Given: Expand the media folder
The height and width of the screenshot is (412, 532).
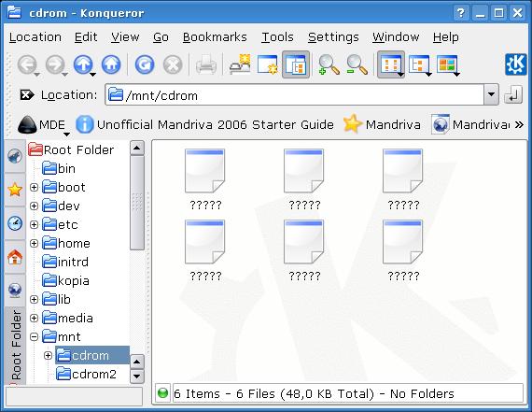Looking at the screenshot, I should pyautogui.click(x=34, y=318).
